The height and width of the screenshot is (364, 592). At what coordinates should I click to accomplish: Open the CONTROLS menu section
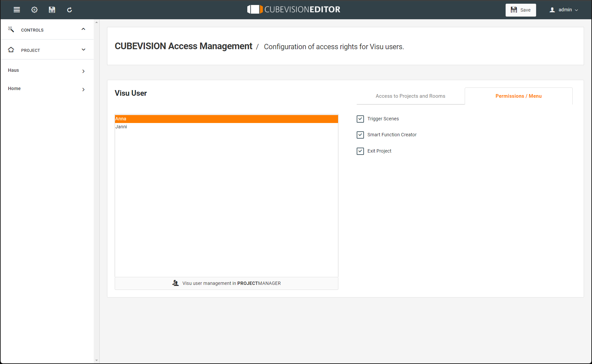click(x=47, y=30)
